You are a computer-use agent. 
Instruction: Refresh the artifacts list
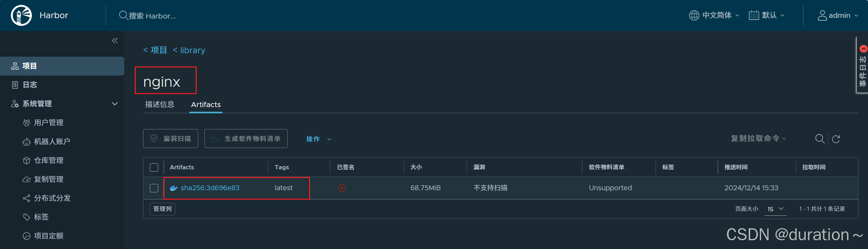coord(836,138)
